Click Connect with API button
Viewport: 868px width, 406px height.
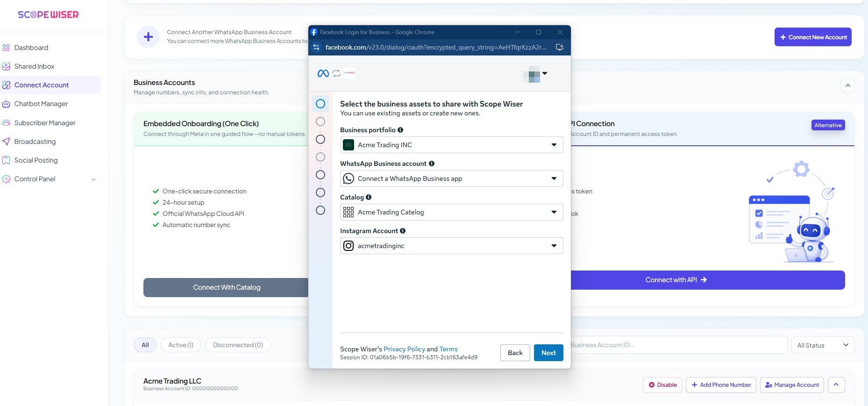coord(708,280)
